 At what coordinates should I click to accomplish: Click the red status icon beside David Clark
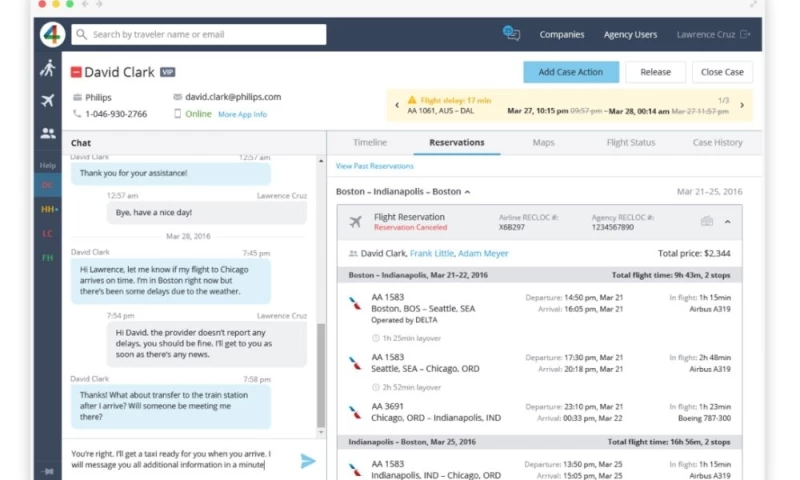tap(76, 72)
